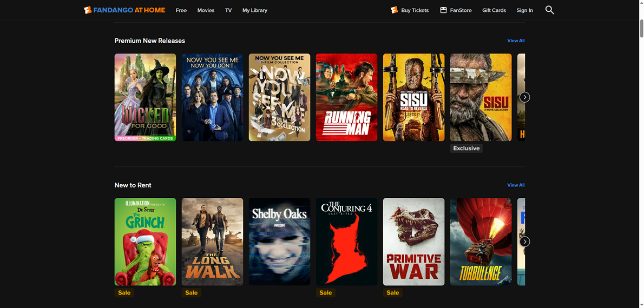Open the Turbulence poster
Image resolution: width=644 pixels, height=308 pixels.
pos(481,242)
